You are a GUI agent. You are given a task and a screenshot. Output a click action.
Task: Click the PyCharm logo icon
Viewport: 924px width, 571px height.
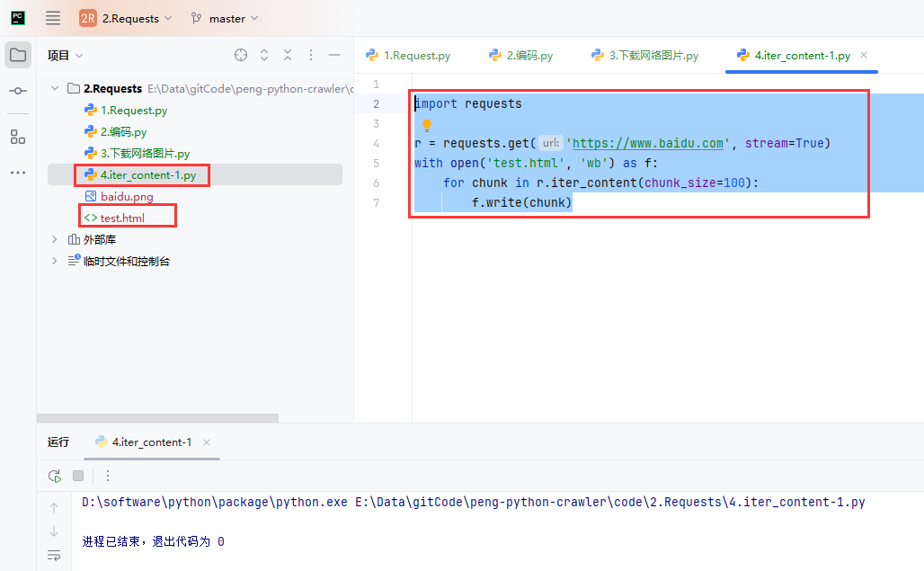(x=18, y=18)
